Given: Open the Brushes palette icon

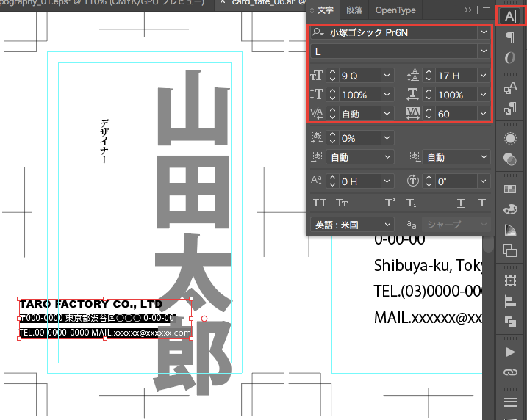Looking at the screenshot, I should click(509, 210).
